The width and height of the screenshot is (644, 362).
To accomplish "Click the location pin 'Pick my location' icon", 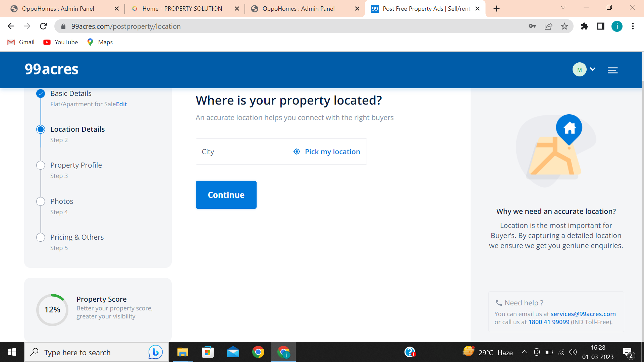I will [x=297, y=152].
